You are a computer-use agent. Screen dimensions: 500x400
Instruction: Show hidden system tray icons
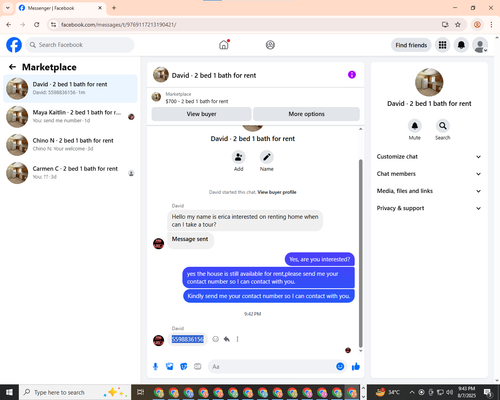(x=412, y=392)
